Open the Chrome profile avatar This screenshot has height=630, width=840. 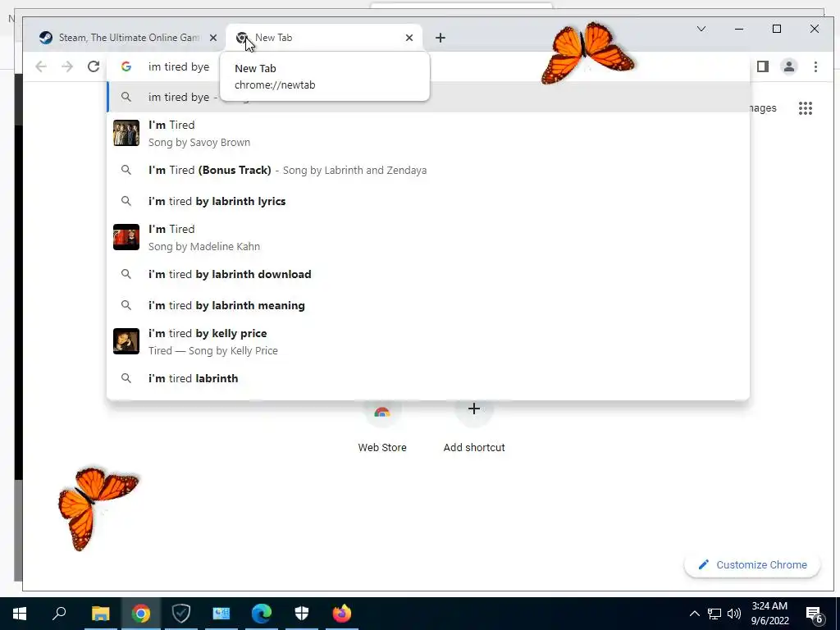[x=788, y=66]
